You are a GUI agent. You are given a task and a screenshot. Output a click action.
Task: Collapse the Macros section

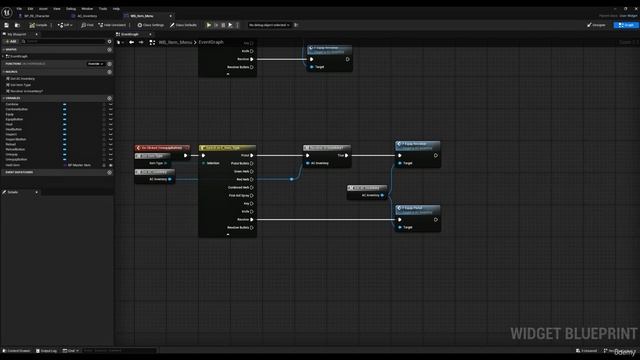[4, 72]
